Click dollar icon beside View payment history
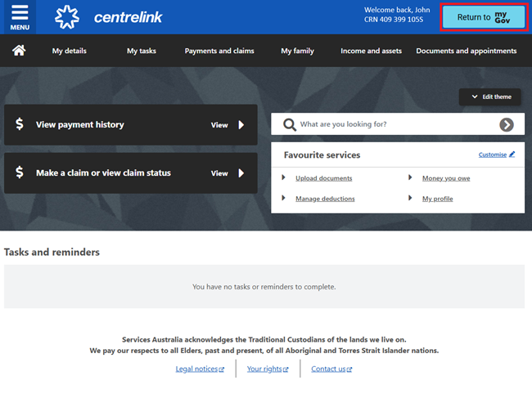The height and width of the screenshot is (394, 532). coord(20,125)
